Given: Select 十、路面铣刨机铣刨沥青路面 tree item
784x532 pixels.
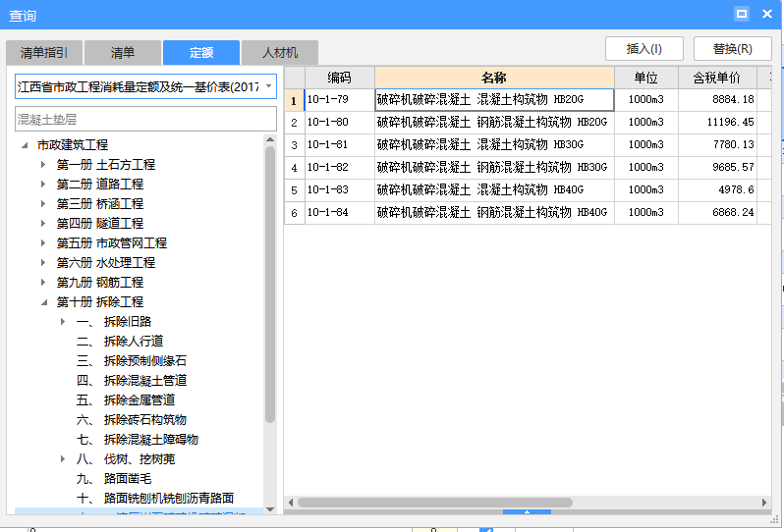Looking at the screenshot, I should click(x=155, y=498).
